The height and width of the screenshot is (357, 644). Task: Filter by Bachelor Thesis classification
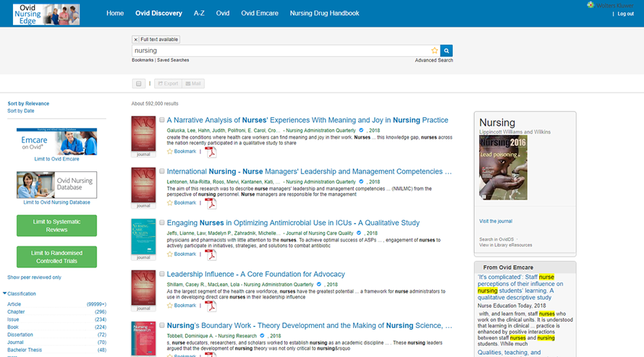[25, 350]
